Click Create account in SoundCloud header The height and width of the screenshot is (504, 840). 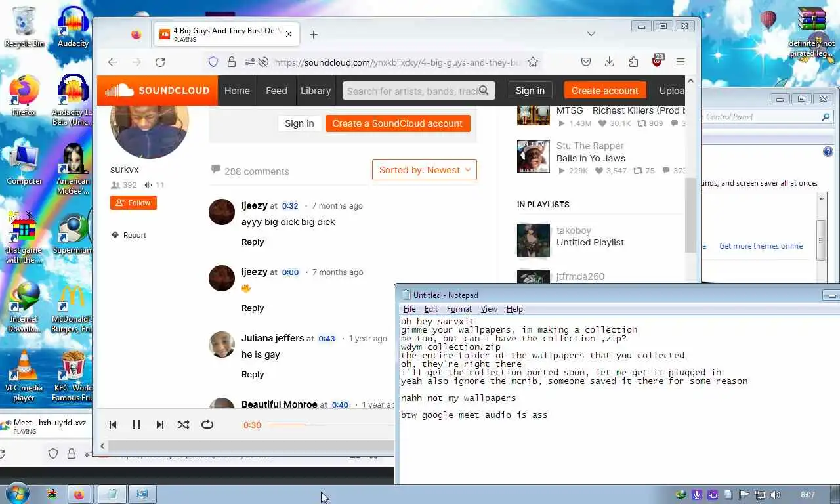[x=605, y=91]
